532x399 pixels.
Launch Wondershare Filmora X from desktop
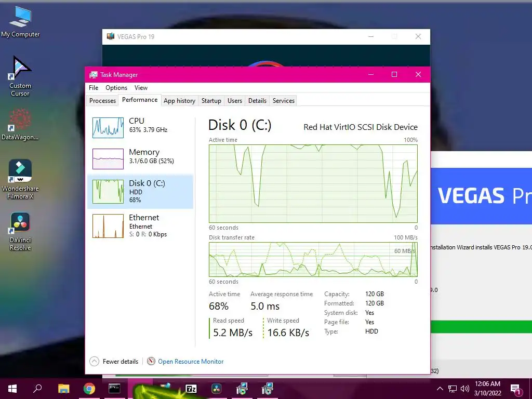pos(20,179)
